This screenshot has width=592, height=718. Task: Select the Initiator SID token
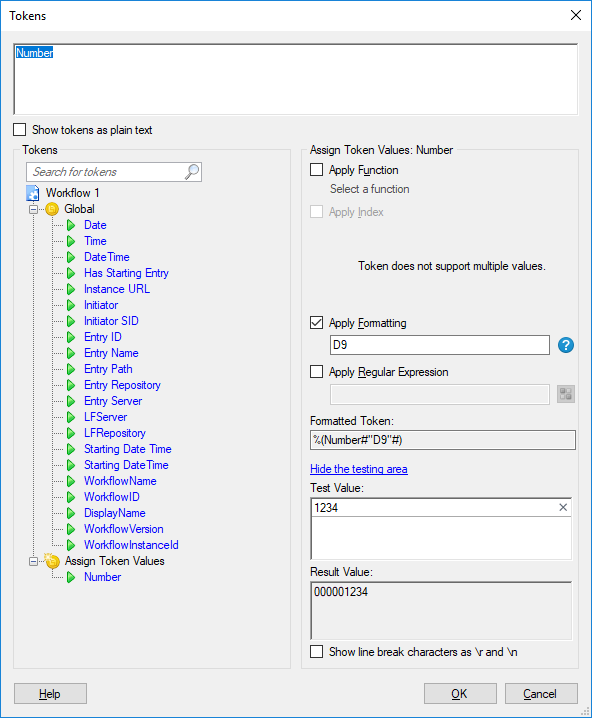click(x=111, y=321)
